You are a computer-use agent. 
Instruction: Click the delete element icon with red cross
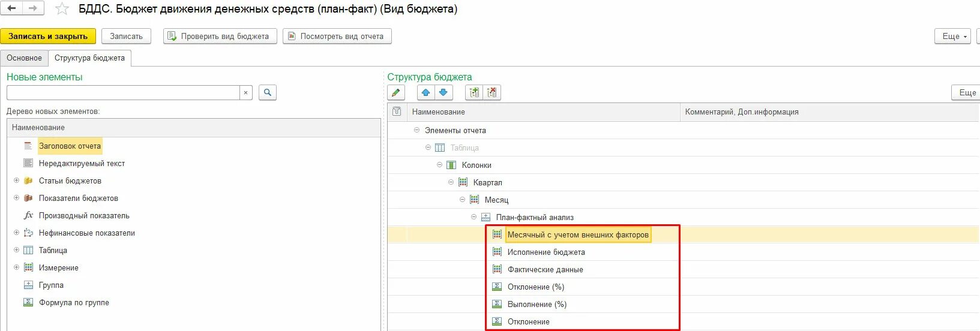(x=492, y=92)
